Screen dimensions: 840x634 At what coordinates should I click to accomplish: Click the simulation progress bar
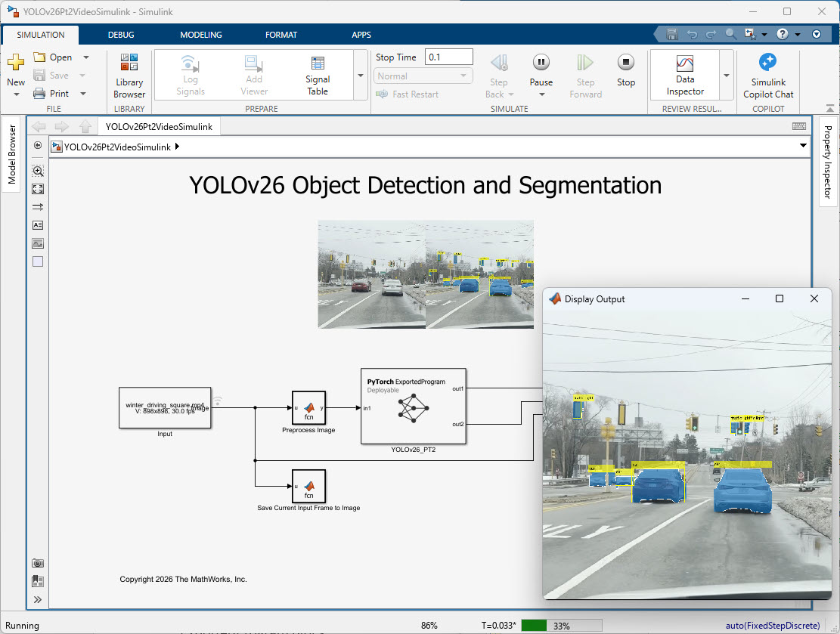click(562, 626)
